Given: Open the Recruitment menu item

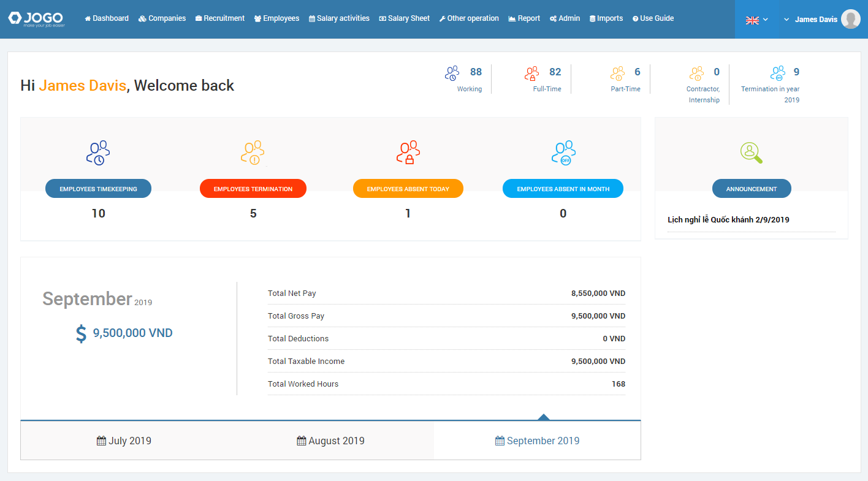Looking at the screenshot, I should pyautogui.click(x=220, y=18).
